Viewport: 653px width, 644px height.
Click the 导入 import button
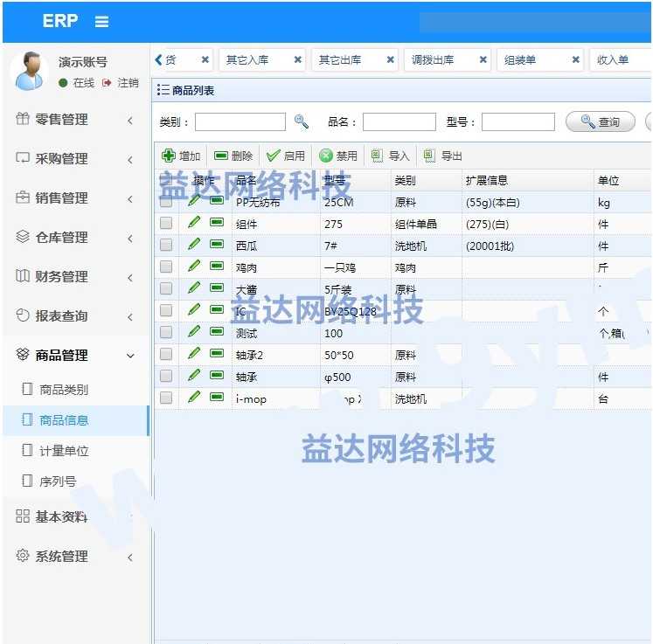[x=390, y=156]
